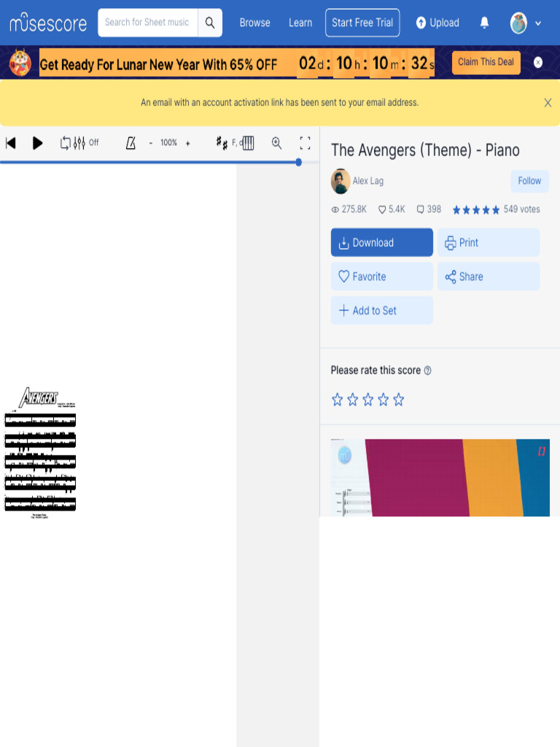Click Add to Set button
This screenshot has height=747, width=560.
click(x=382, y=311)
